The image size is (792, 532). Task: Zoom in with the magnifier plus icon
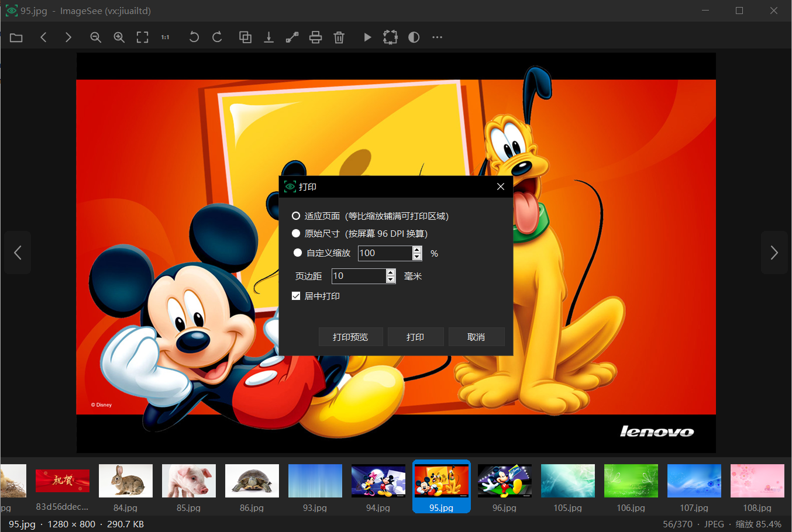point(119,37)
